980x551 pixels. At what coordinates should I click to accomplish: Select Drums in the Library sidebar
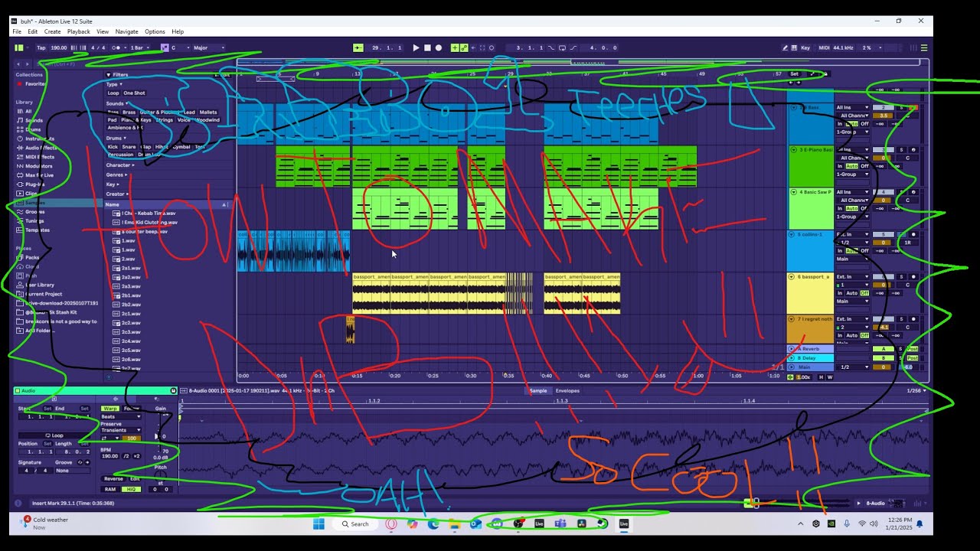(x=34, y=129)
